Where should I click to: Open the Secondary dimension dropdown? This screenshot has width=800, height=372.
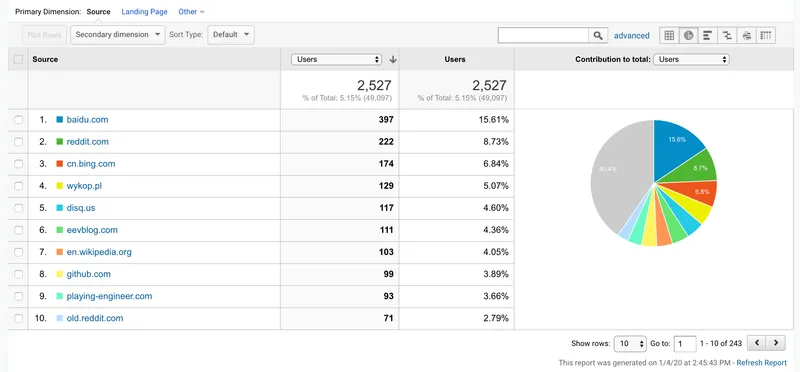[118, 35]
